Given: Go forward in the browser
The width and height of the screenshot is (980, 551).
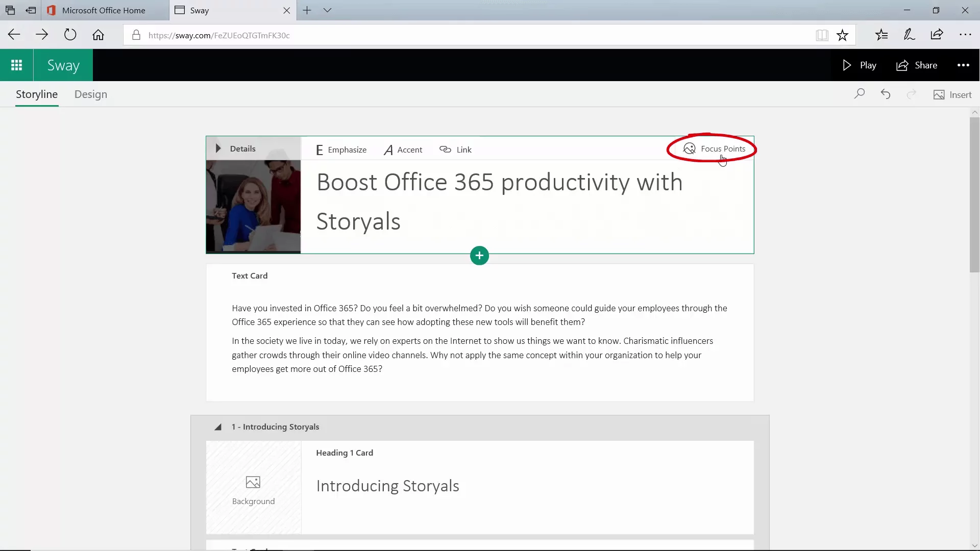Looking at the screenshot, I should (x=42, y=35).
